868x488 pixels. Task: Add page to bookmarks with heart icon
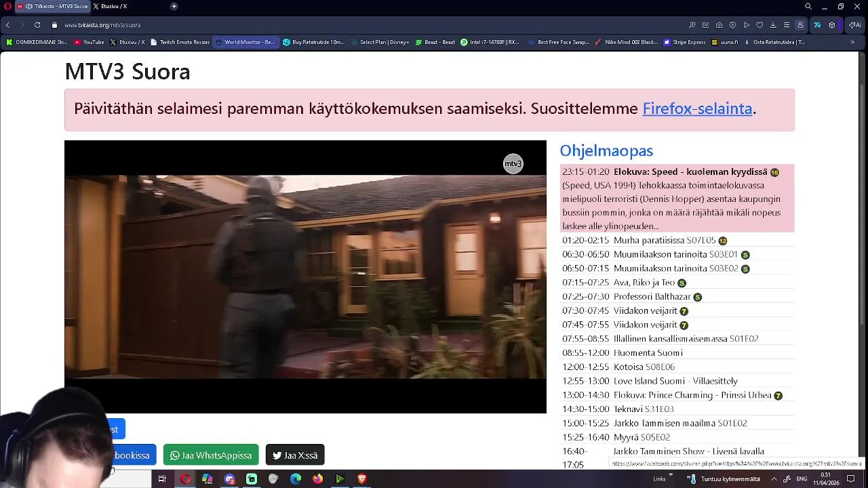click(x=759, y=25)
